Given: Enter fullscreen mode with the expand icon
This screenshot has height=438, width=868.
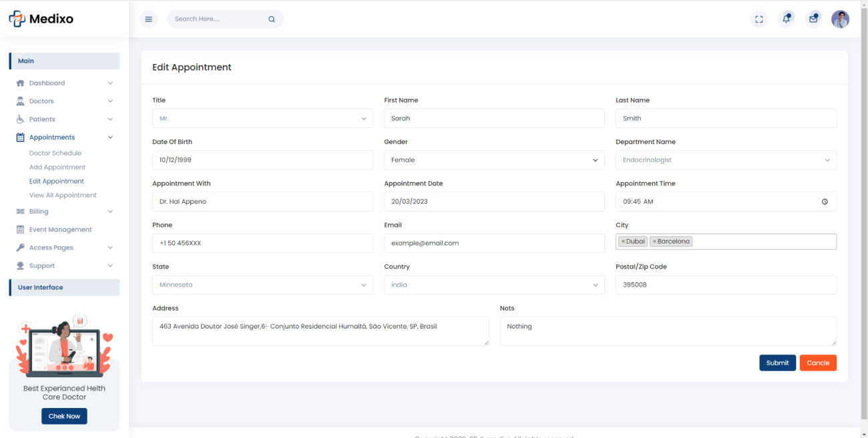Looking at the screenshot, I should coord(758,19).
